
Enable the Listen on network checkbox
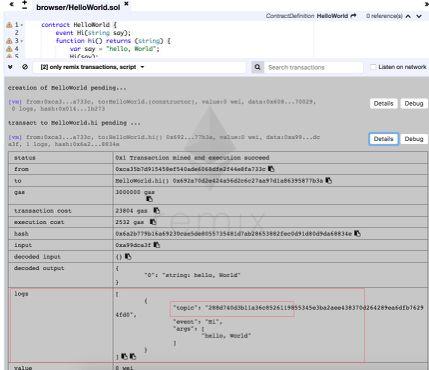(x=373, y=67)
